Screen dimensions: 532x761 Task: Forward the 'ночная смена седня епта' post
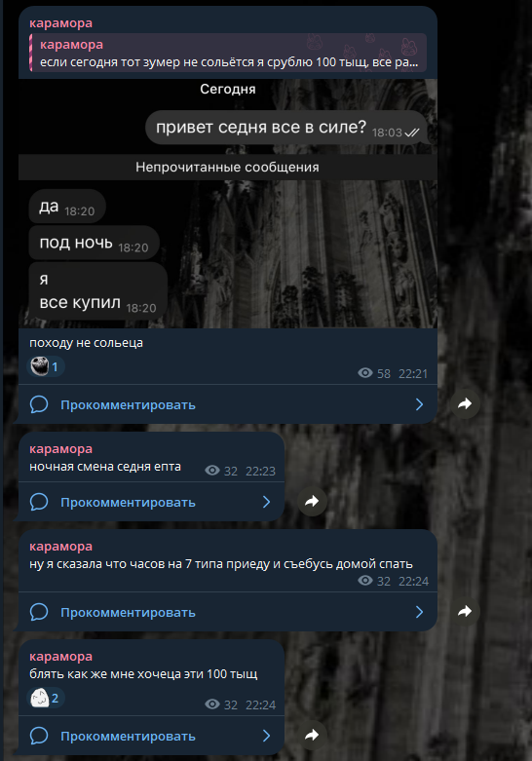point(312,502)
